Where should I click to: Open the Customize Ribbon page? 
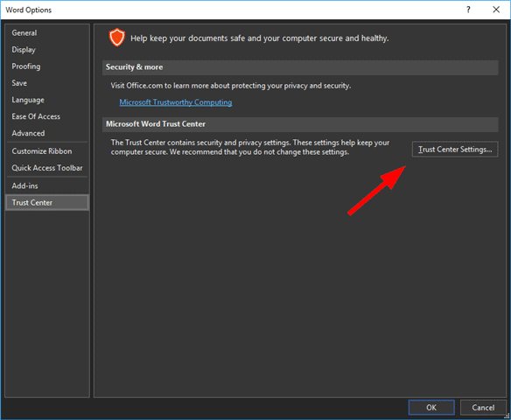click(x=47, y=151)
